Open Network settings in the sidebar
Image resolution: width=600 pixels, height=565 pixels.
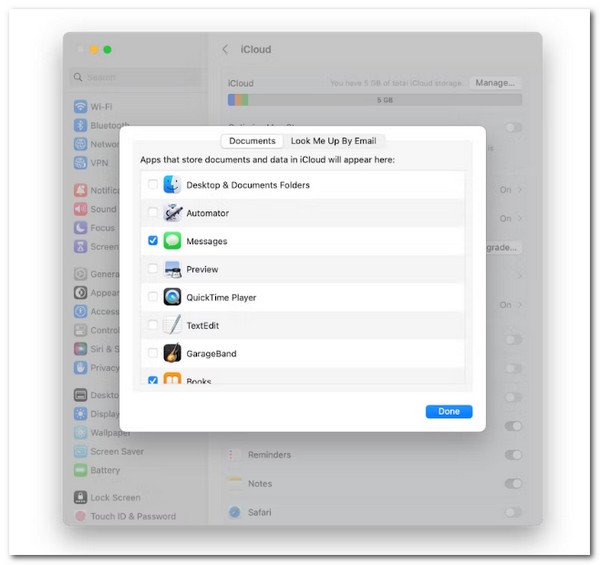point(96,144)
